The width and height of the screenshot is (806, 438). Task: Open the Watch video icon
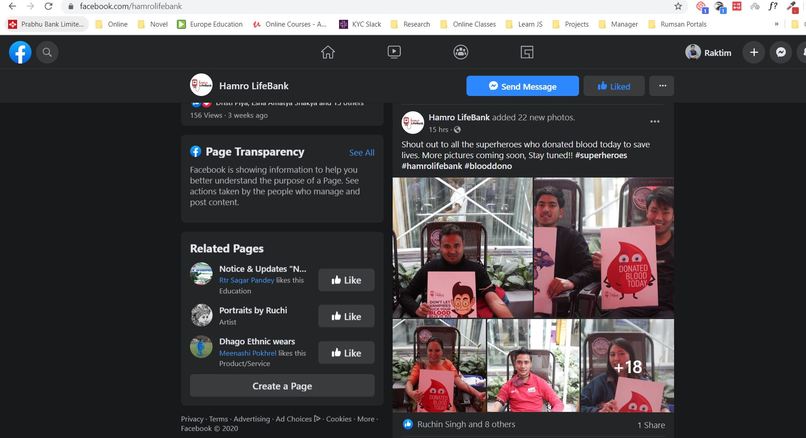pos(394,52)
